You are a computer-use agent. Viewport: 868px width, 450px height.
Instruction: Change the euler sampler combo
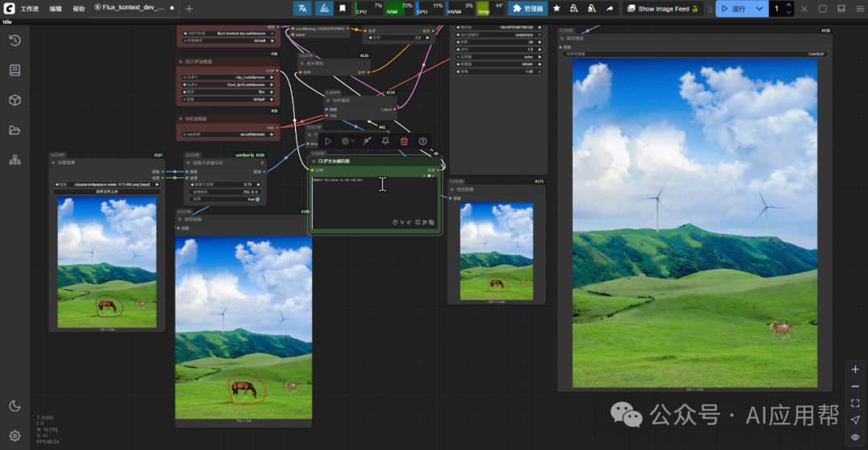499,56
